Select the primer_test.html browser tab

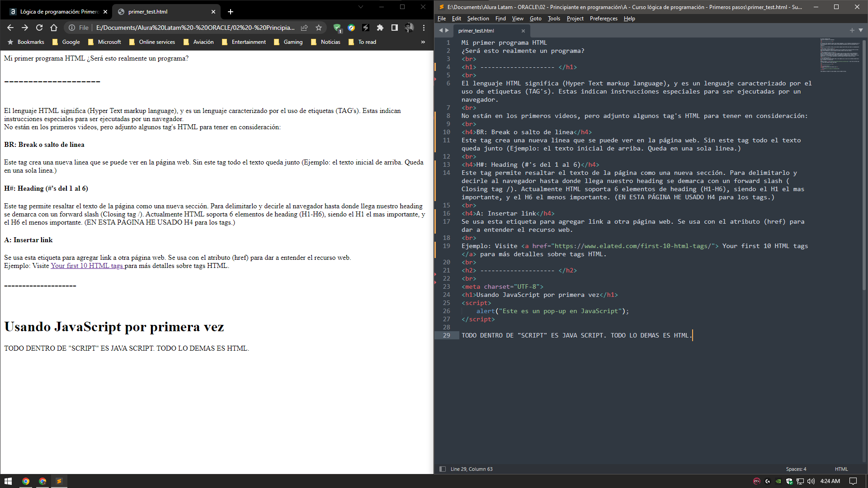pos(164,12)
